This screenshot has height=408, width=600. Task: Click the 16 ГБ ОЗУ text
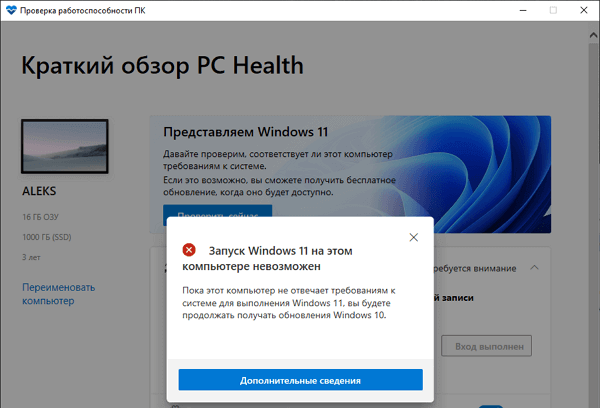pos(41,217)
